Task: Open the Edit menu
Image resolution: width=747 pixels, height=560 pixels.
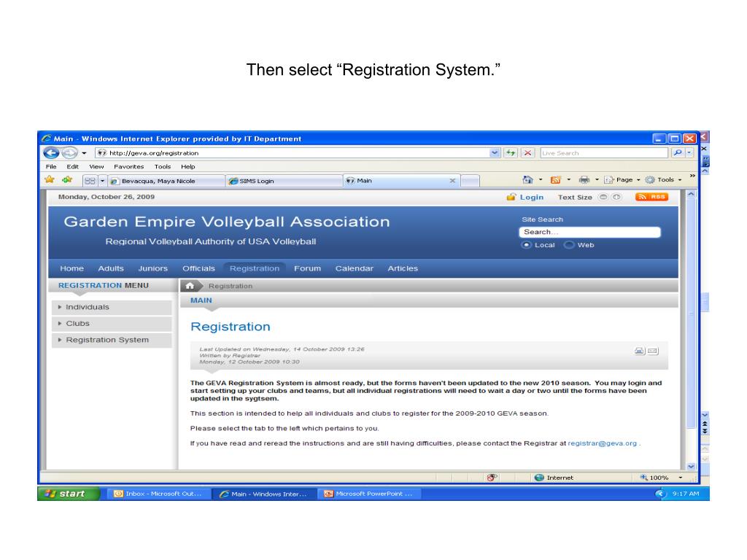Action: point(72,167)
